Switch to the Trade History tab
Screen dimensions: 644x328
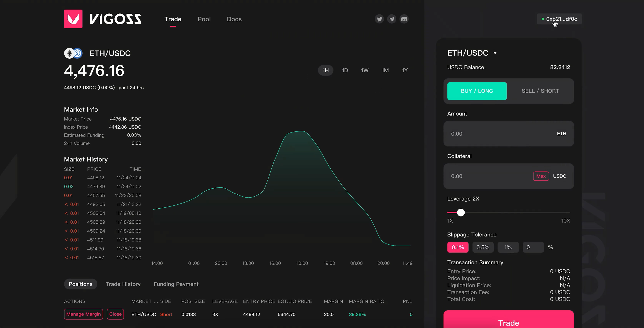click(123, 284)
